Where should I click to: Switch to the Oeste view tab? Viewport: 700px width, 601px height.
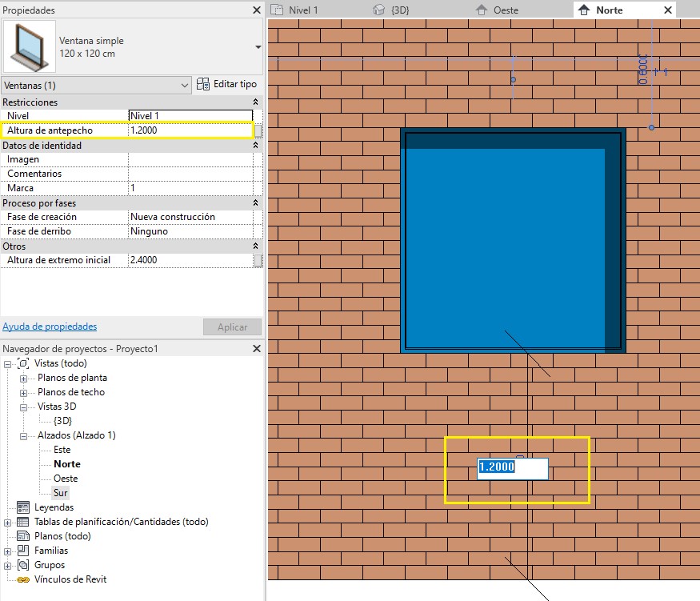point(506,10)
